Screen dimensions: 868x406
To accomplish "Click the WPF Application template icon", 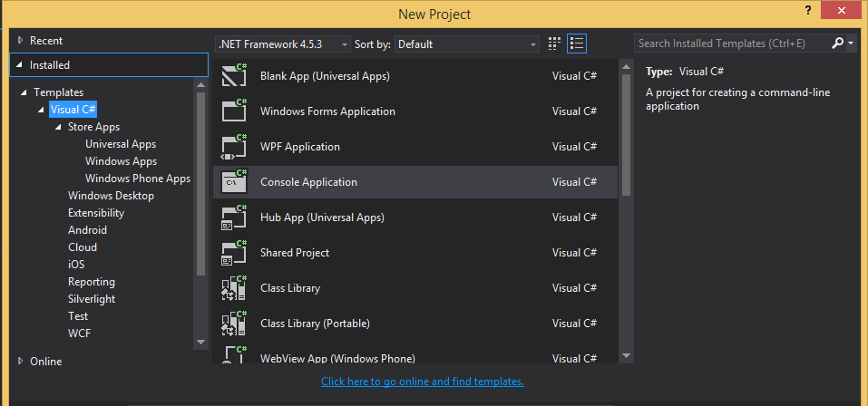I will click(x=234, y=146).
